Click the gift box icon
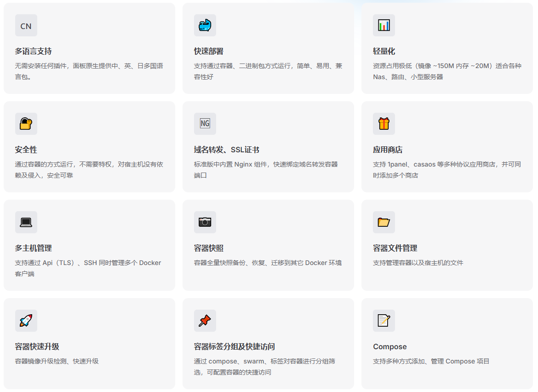This screenshot has height=392, width=538. point(383,124)
